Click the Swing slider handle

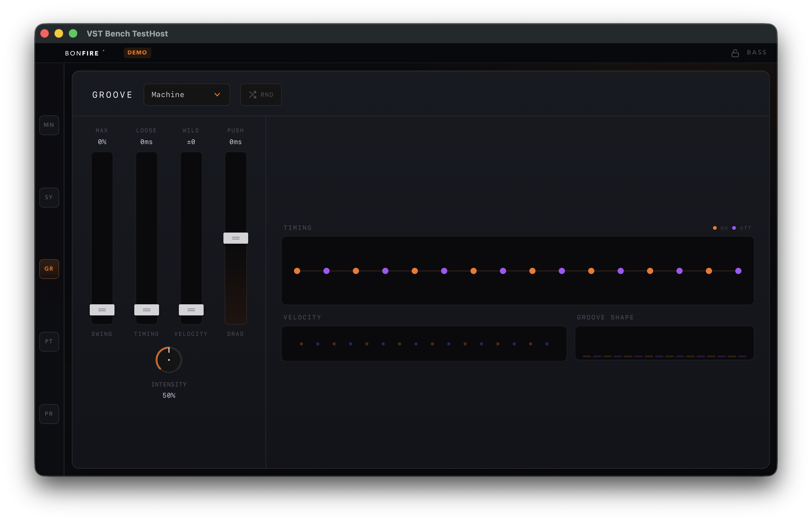pyautogui.click(x=102, y=310)
